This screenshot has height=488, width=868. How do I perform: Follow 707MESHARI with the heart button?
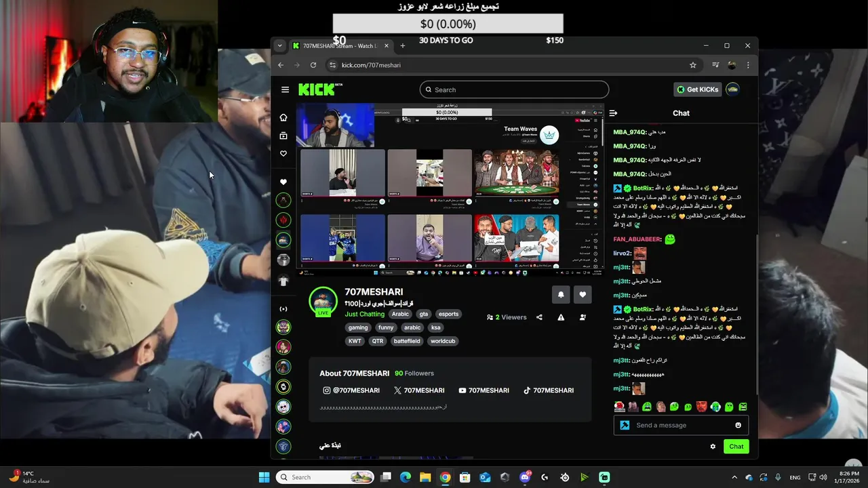click(x=583, y=294)
